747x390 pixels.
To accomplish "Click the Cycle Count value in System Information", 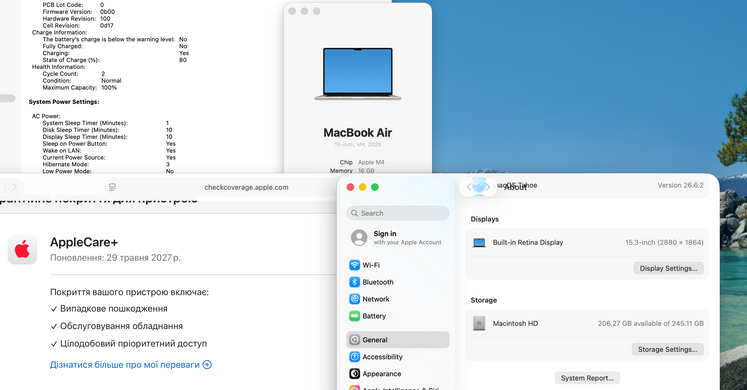I will tap(103, 74).
